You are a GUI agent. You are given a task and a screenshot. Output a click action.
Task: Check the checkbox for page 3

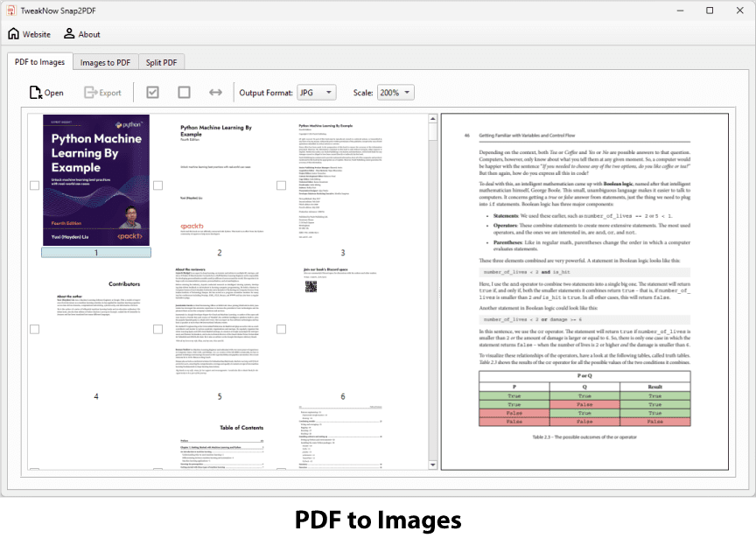[x=281, y=185]
